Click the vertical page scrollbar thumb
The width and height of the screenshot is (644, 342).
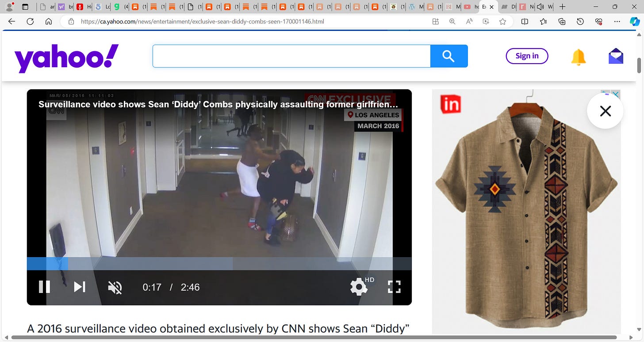pos(639,65)
